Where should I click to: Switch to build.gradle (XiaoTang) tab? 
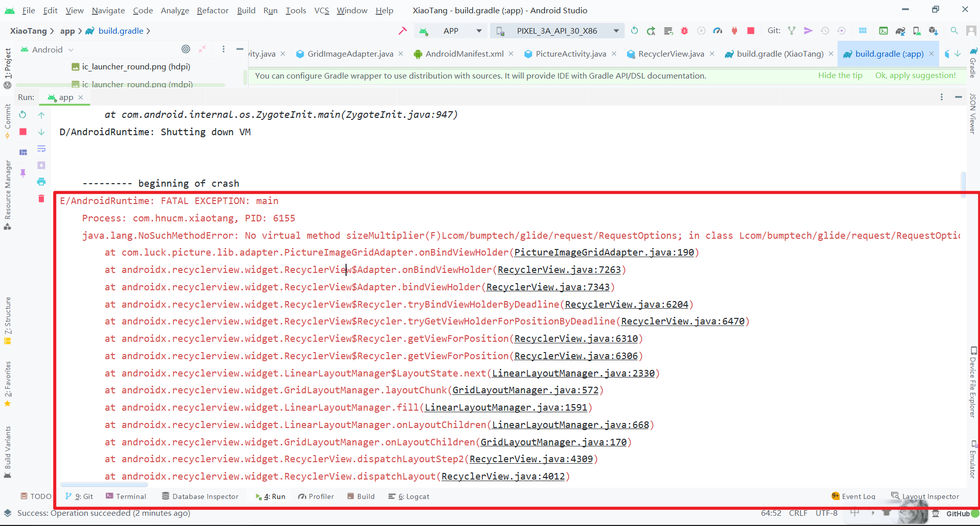point(780,54)
